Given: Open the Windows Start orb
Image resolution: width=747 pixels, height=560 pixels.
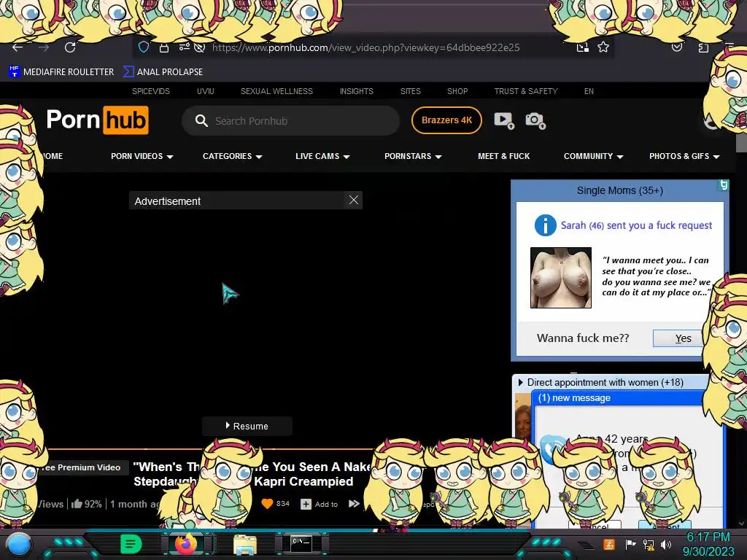Looking at the screenshot, I should click(18, 545).
